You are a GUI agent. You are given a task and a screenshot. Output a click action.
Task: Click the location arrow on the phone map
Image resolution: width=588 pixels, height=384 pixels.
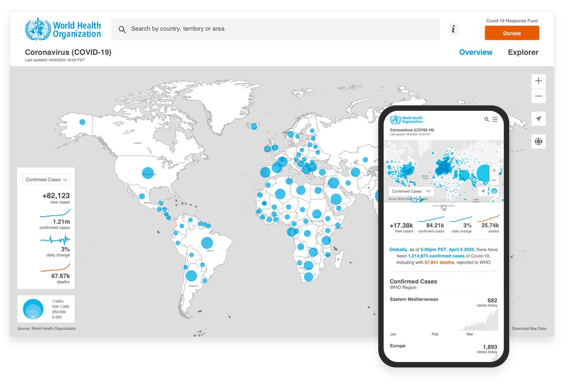pyautogui.click(x=483, y=191)
